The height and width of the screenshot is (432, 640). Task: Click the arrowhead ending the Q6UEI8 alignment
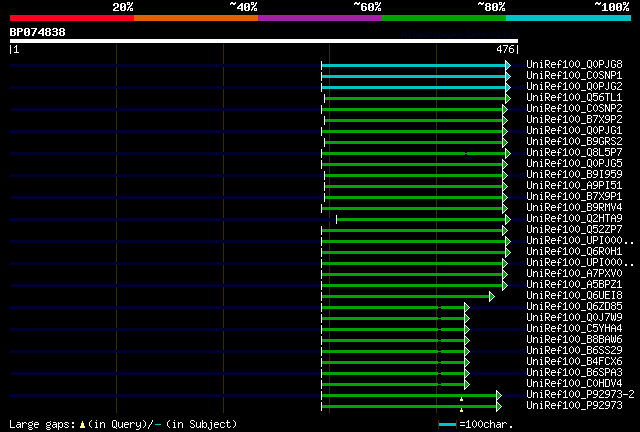tap(492, 296)
